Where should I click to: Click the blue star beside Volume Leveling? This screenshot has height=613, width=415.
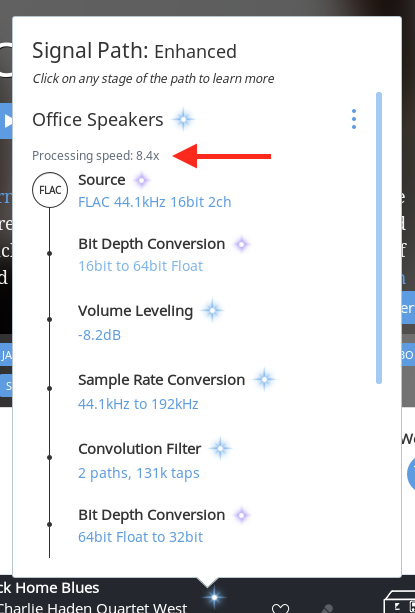pos(212,310)
